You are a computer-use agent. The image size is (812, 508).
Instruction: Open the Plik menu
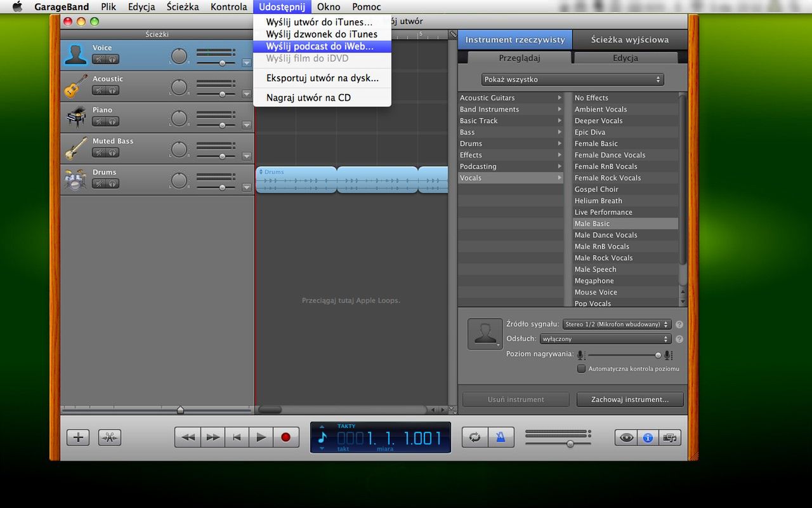108,7
